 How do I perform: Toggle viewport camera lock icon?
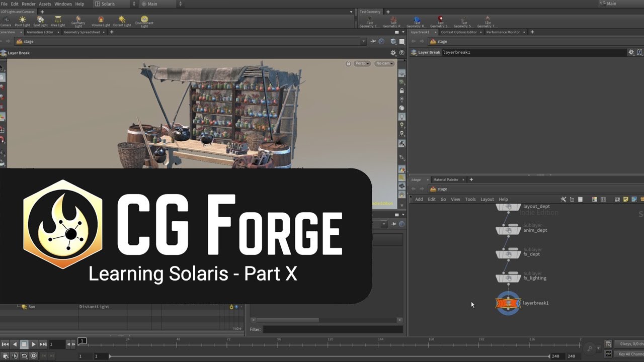(x=348, y=63)
